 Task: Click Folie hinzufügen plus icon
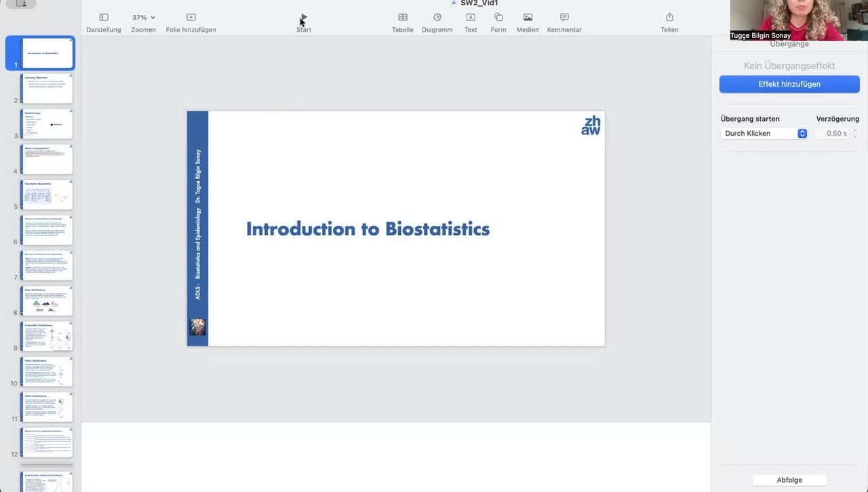tap(191, 18)
